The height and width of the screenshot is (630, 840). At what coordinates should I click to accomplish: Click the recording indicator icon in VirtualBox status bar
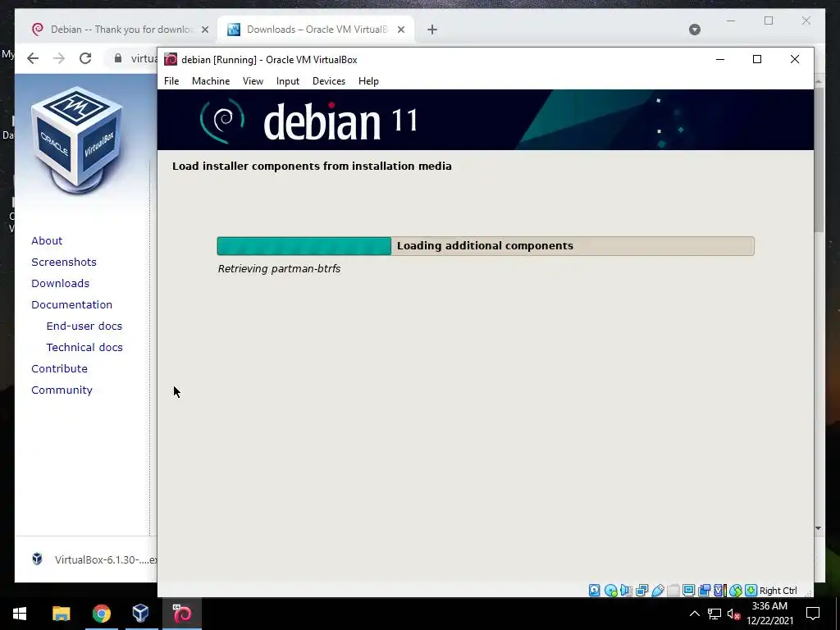pos(704,591)
